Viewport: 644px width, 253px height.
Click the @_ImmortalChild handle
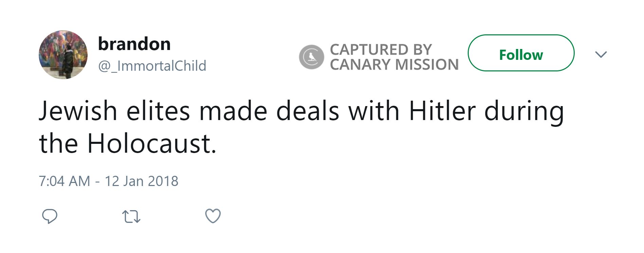pos(152,66)
